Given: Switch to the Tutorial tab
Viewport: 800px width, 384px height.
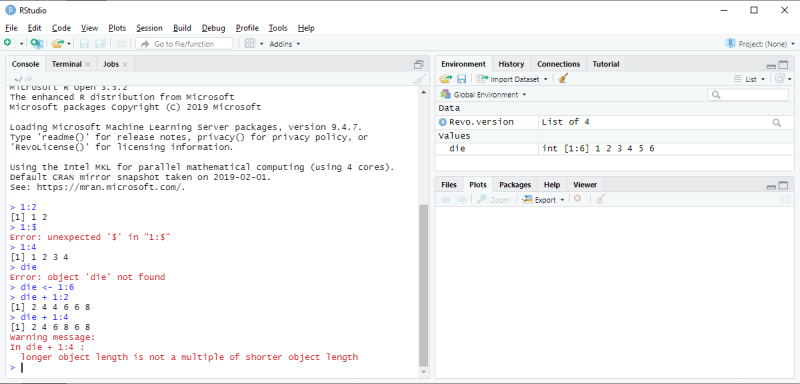Looking at the screenshot, I should tap(606, 64).
